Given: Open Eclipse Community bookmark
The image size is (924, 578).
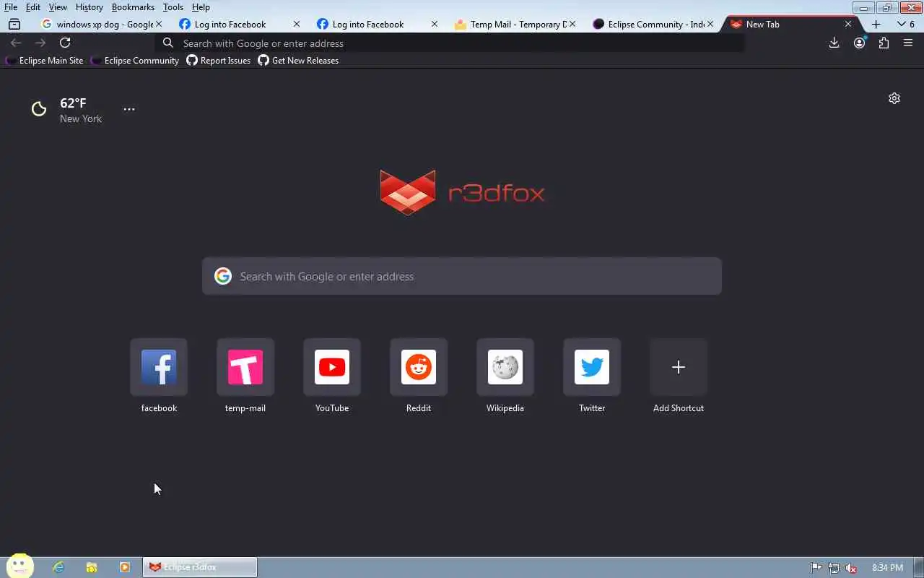Looking at the screenshot, I should point(135,61).
